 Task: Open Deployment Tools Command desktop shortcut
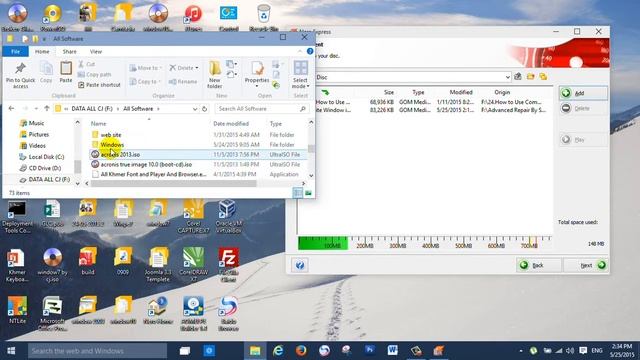(17, 216)
